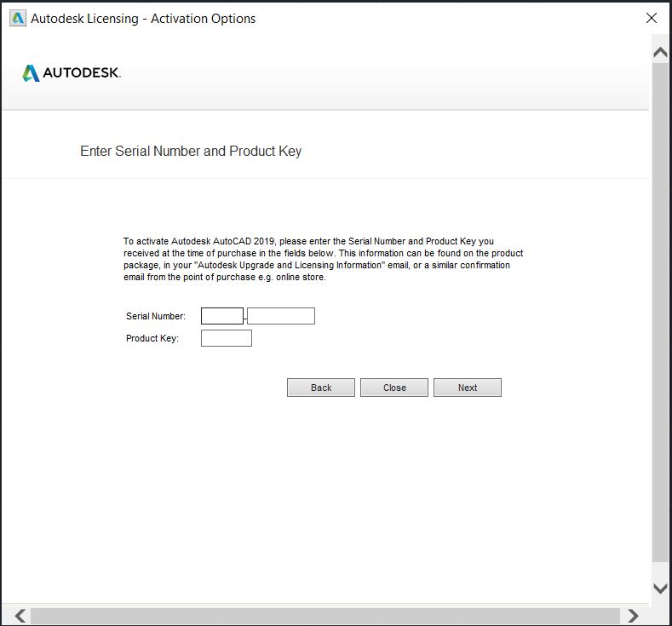The image size is (672, 626).
Task: Click the horizontal scrollbar left arrow
Action: pos(20,615)
